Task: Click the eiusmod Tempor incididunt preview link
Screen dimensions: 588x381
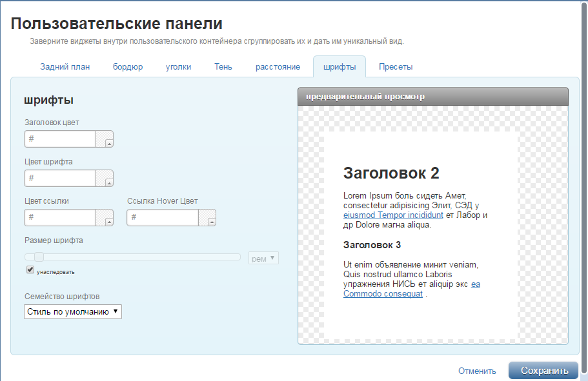Action: coord(393,215)
